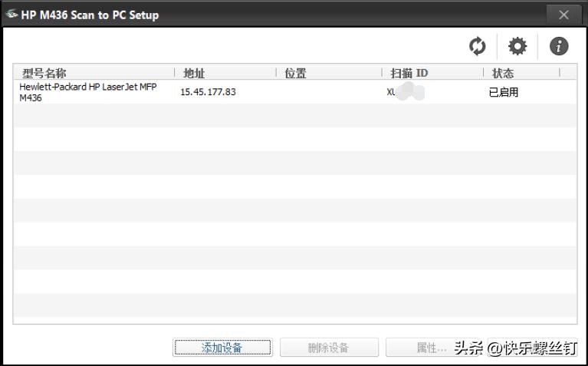588x366 pixels.
Task: Click the first empty row below the device
Action: (294, 116)
